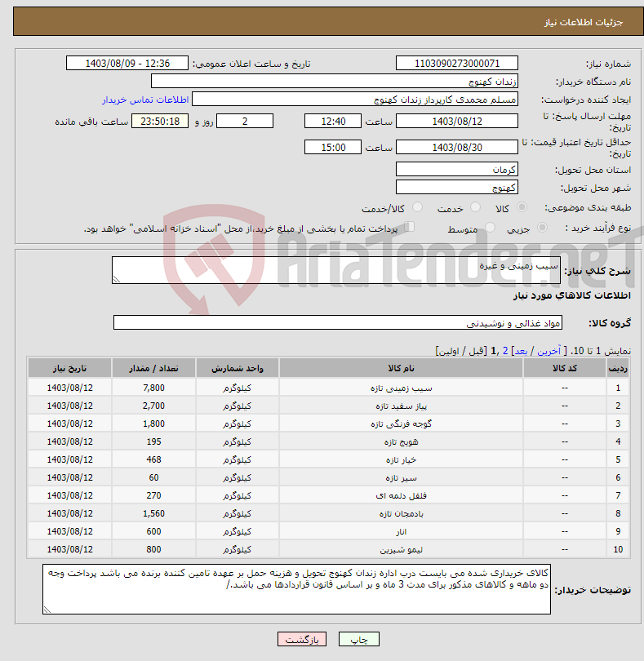Select the لیمو شیرین item cell

(401, 549)
